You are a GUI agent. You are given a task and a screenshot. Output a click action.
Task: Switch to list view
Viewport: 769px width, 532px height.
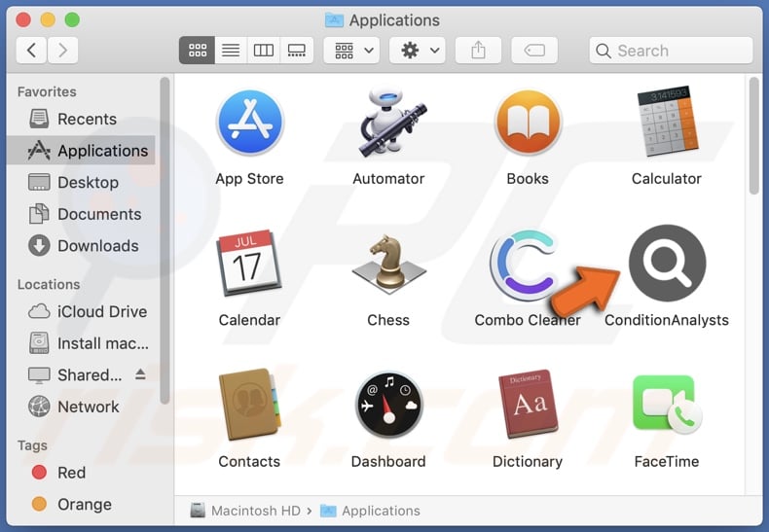pos(231,50)
